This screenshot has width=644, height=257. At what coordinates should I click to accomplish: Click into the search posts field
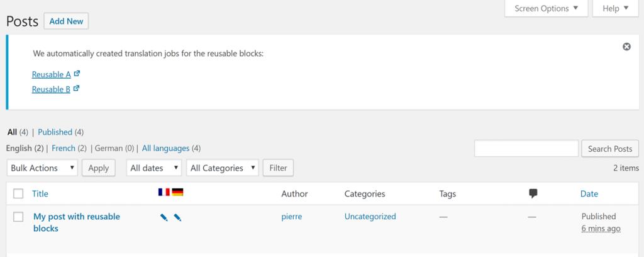(x=526, y=149)
